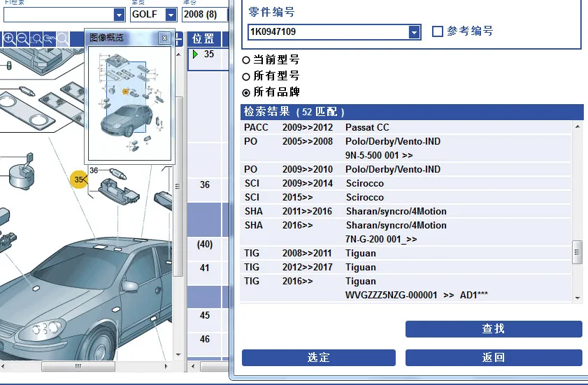Click diagram vertical scrollbar down arrow
Viewport: 588px width, 385px height.
[x=178, y=355]
